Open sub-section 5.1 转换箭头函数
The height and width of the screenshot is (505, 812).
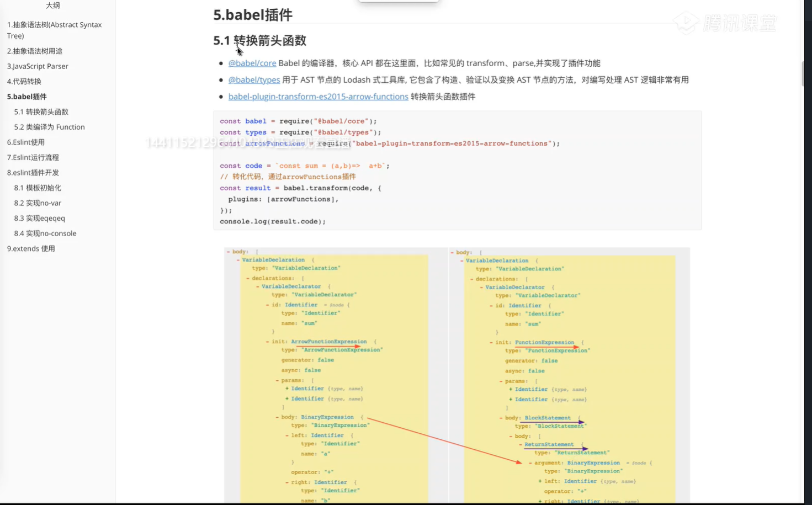pos(41,111)
